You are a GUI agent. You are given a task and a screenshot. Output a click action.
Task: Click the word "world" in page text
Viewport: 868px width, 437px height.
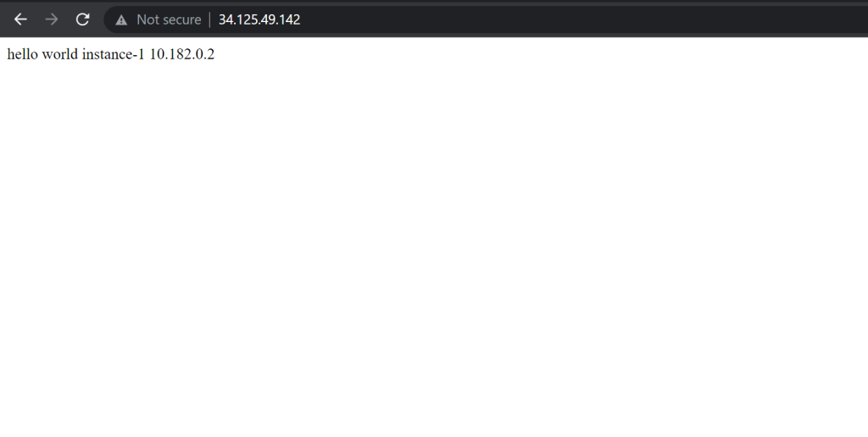(60, 54)
